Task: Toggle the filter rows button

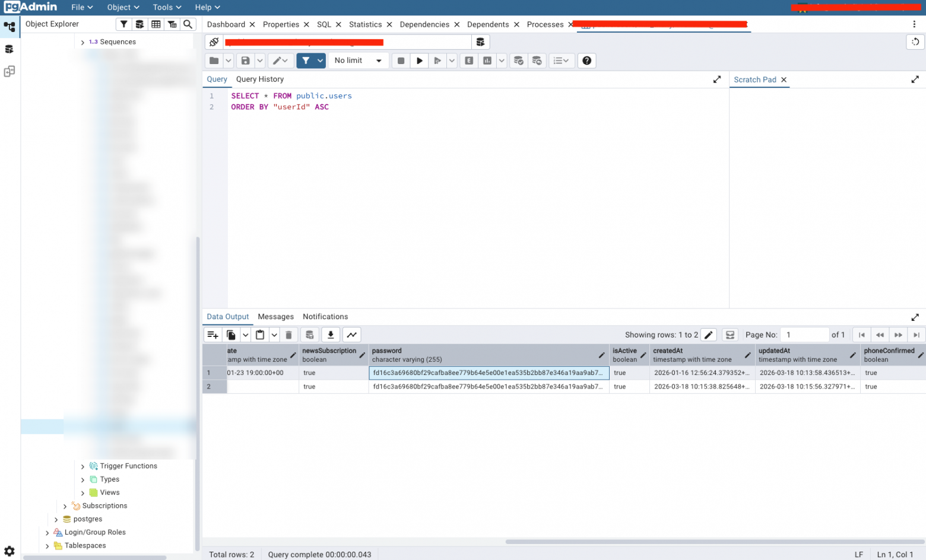Action: click(x=305, y=61)
